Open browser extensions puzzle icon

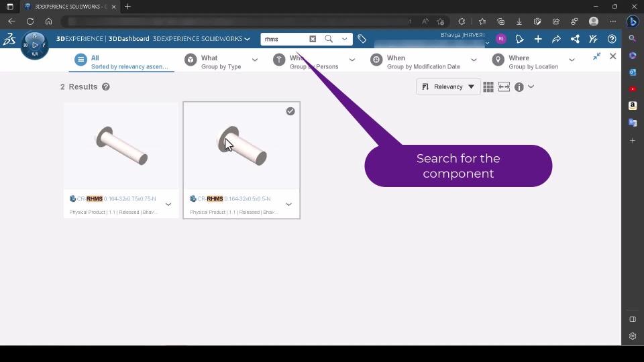click(462, 21)
